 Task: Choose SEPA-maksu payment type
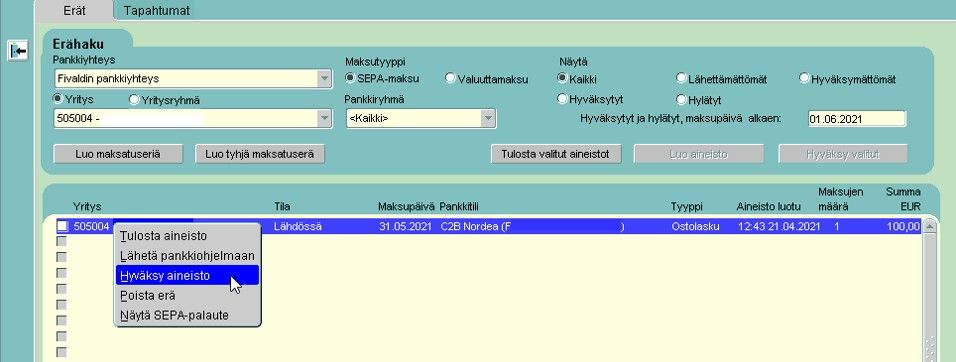coord(350,78)
